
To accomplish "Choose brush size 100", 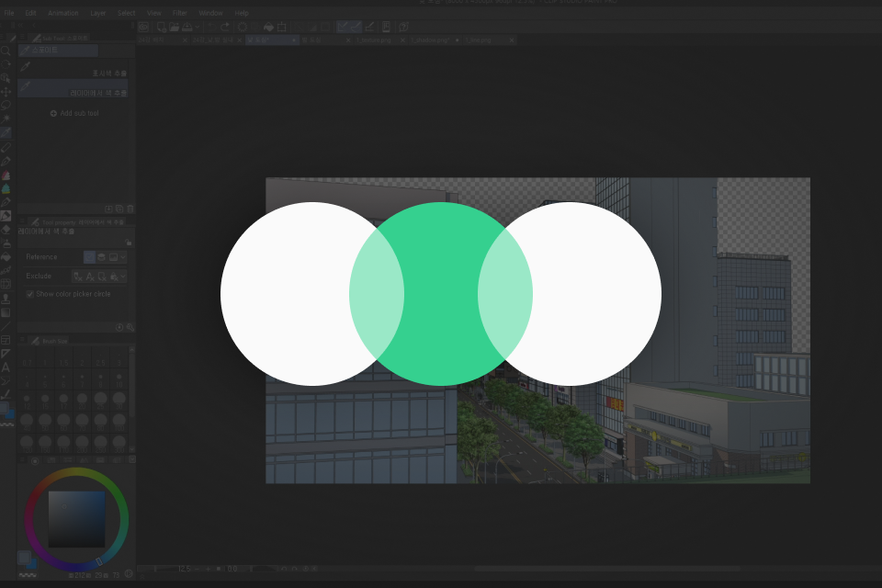I will coord(119,422).
